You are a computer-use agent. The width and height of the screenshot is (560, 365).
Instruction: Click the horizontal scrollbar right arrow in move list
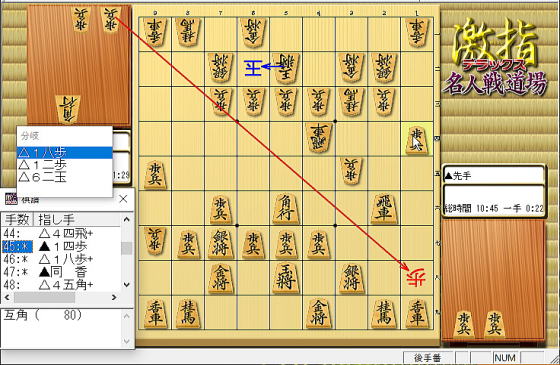tap(114, 297)
